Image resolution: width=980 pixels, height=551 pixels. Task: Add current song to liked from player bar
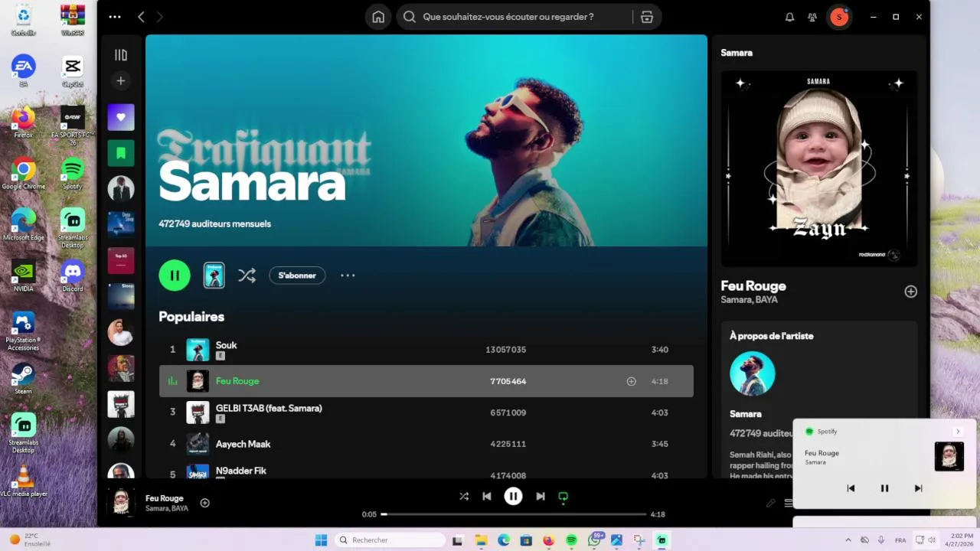[204, 503]
